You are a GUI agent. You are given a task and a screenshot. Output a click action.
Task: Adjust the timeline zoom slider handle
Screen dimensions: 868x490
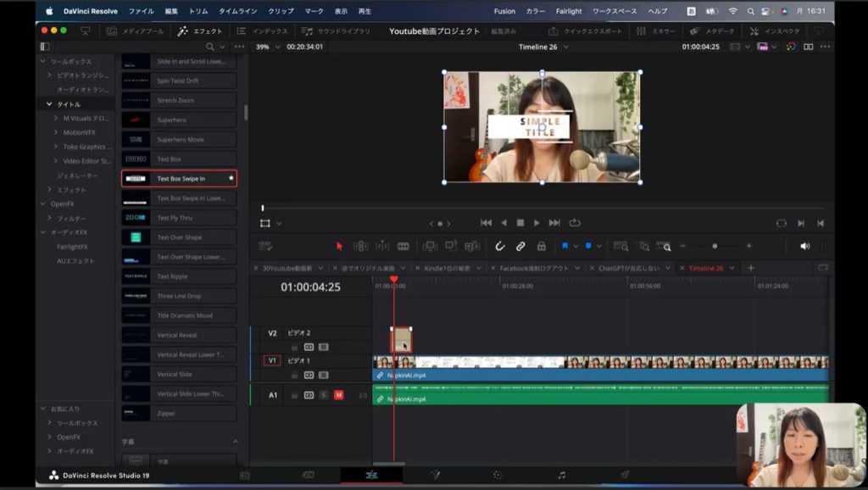pos(715,246)
